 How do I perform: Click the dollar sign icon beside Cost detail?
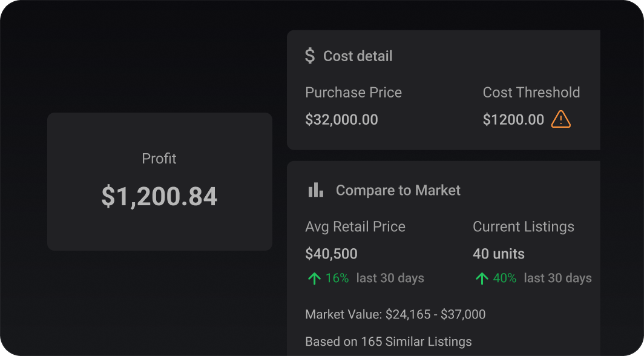pyautogui.click(x=310, y=56)
